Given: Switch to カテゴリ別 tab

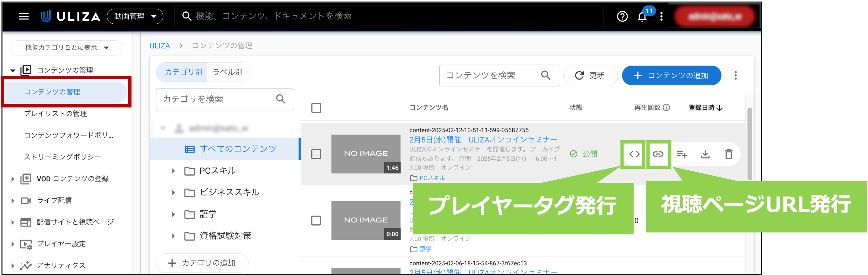Looking at the screenshot, I should point(182,72).
